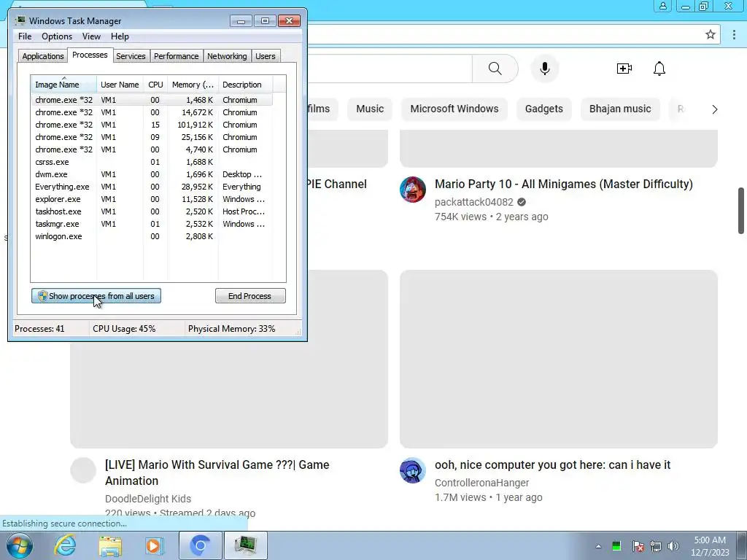Sort by Image Name column header
The width and height of the screenshot is (747, 560).
[64, 85]
